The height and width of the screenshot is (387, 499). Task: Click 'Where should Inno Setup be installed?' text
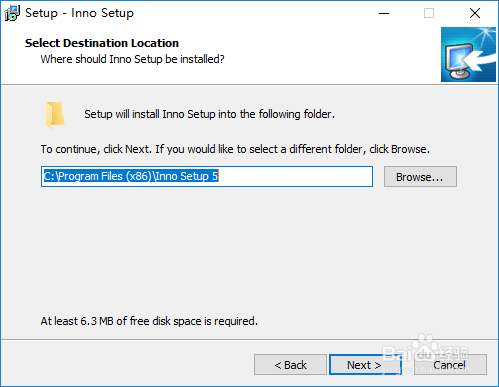(x=132, y=59)
